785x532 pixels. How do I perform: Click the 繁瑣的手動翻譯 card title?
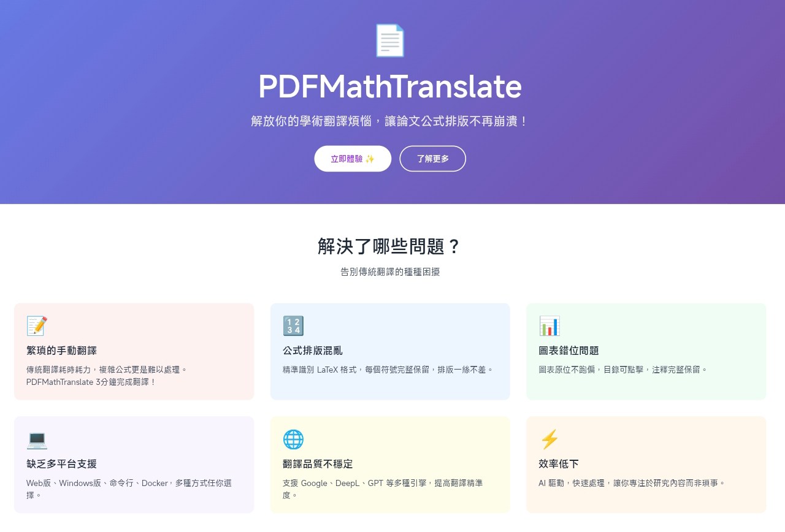pyautogui.click(x=61, y=351)
